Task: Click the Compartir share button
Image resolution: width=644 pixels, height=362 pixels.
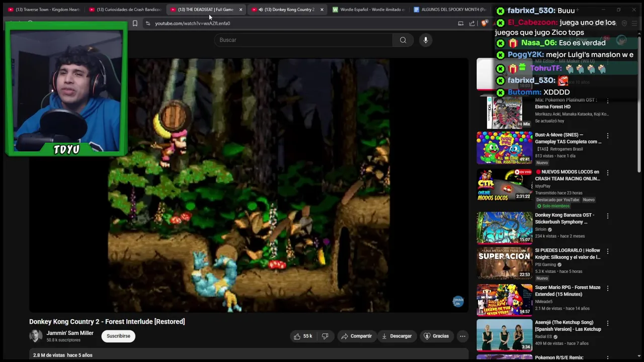Action: click(x=356, y=336)
